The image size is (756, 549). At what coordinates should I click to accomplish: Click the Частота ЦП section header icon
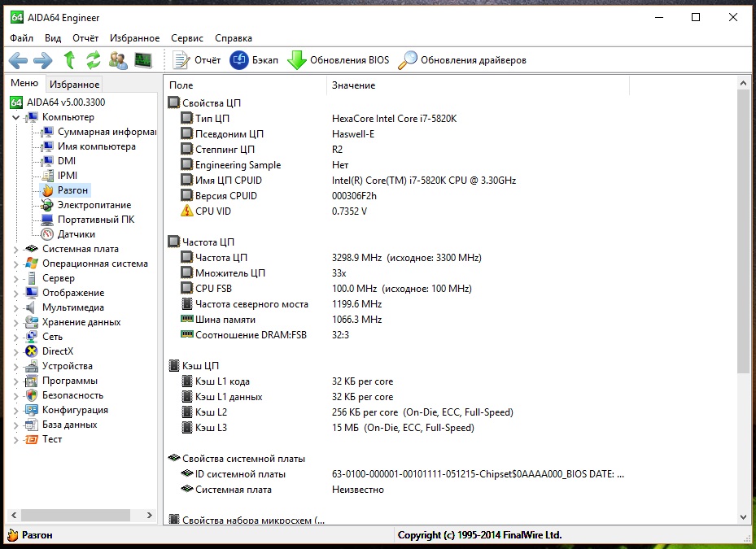pyautogui.click(x=173, y=242)
